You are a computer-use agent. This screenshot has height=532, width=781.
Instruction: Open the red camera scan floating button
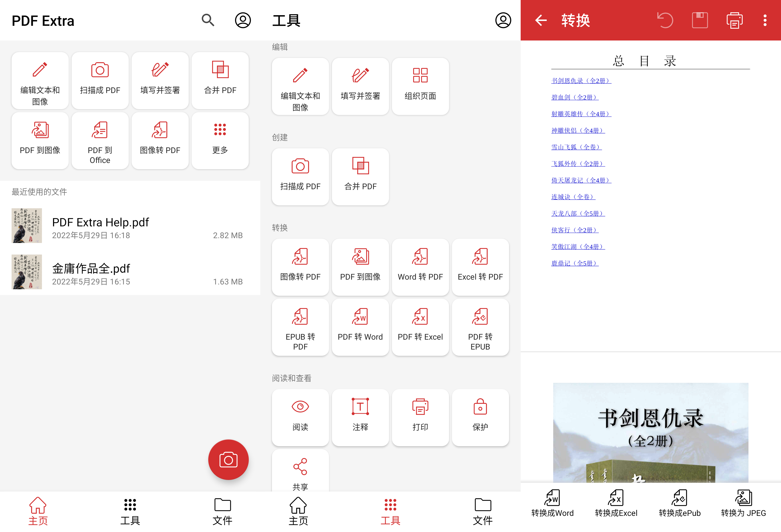228,460
